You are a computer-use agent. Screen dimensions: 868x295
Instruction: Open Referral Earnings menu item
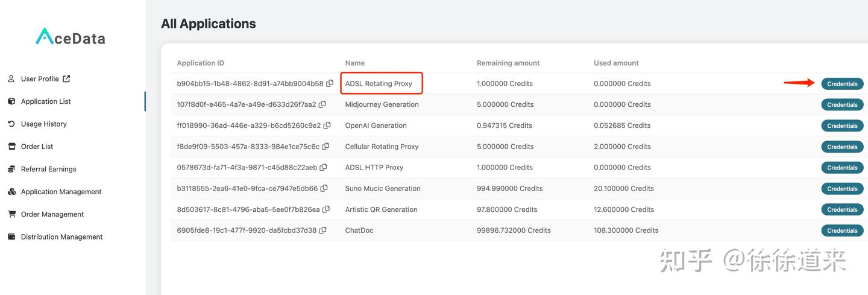[49, 169]
